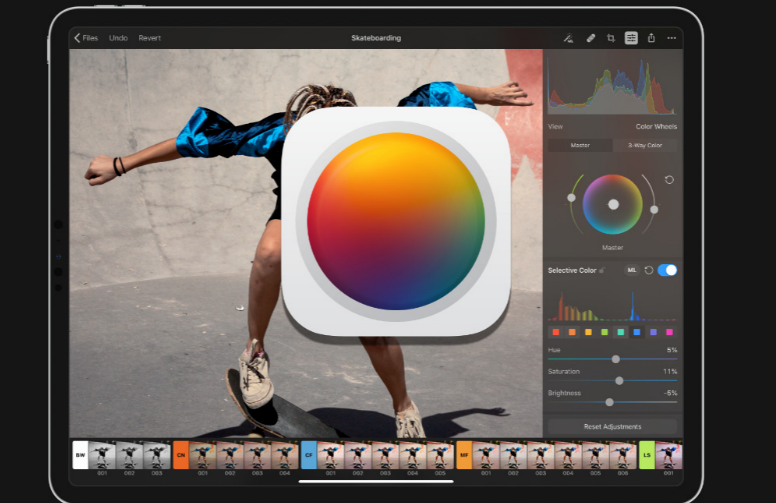This screenshot has height=503, width=776.
Task: Click the Brightness slider handle
Action: [x=610, y=402]
